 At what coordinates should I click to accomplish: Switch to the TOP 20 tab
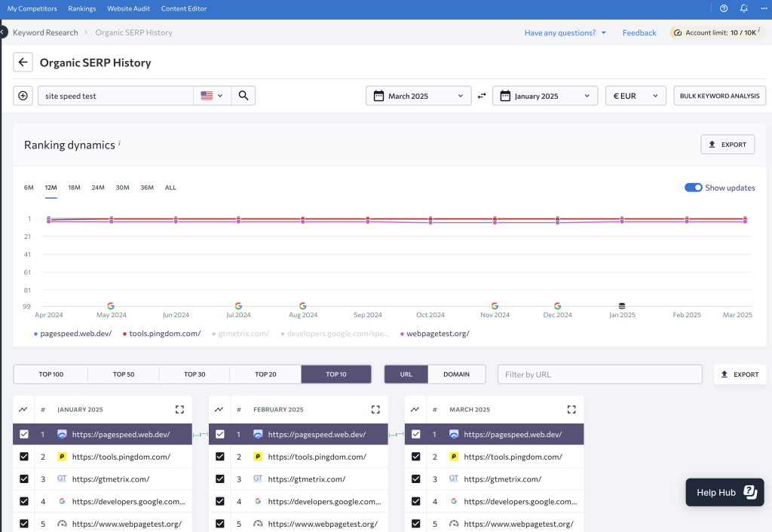265,374
